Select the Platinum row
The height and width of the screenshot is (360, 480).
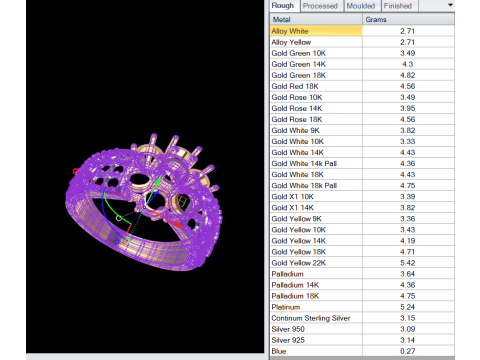pos(362,307)
